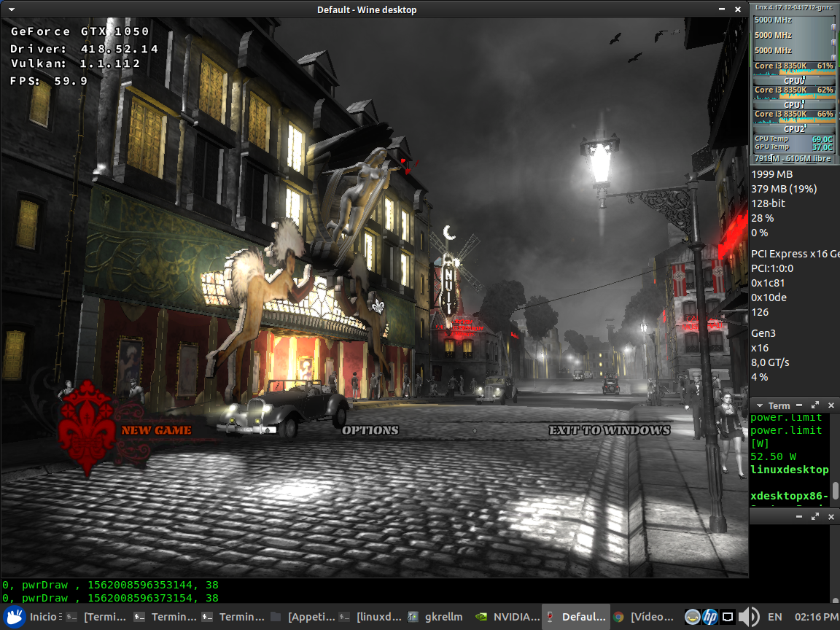Click the GeForce GTX 1050 overlay text

click(x=79, y=31)
